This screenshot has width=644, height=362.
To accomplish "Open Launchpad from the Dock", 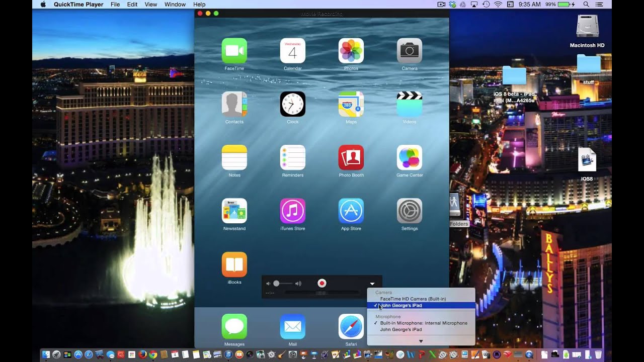I will coord(56,354).
